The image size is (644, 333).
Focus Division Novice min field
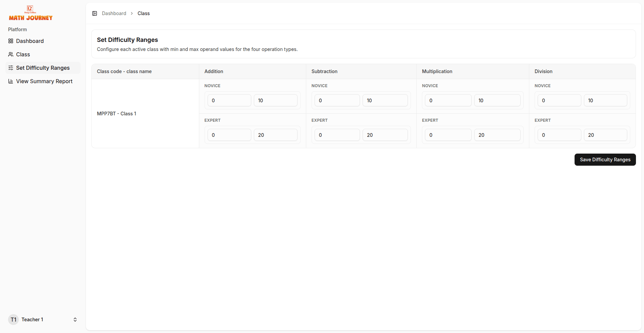point(559,100)
